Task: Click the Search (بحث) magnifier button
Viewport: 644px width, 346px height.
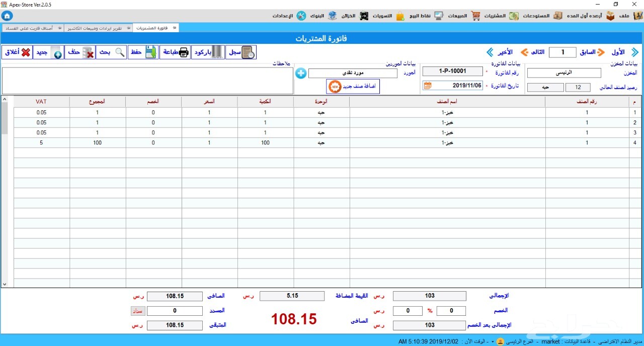Action: pyautogui.click(x=111, y=52)
